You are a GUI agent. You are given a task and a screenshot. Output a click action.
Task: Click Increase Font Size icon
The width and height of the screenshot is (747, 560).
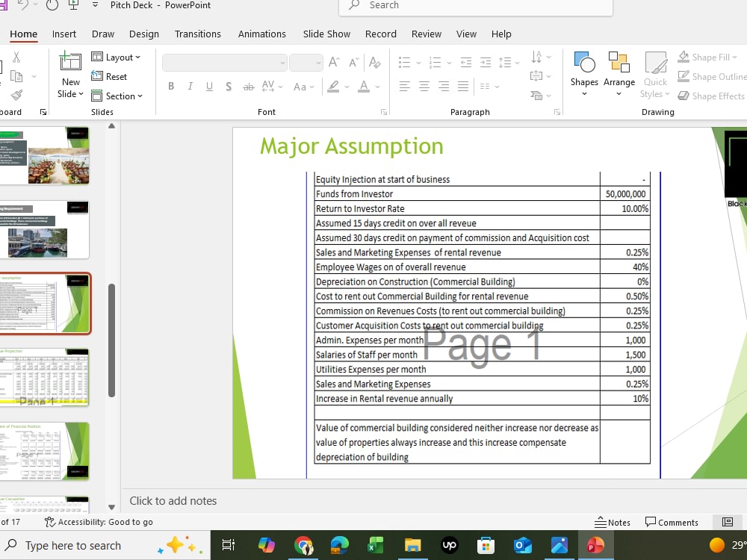334,62
